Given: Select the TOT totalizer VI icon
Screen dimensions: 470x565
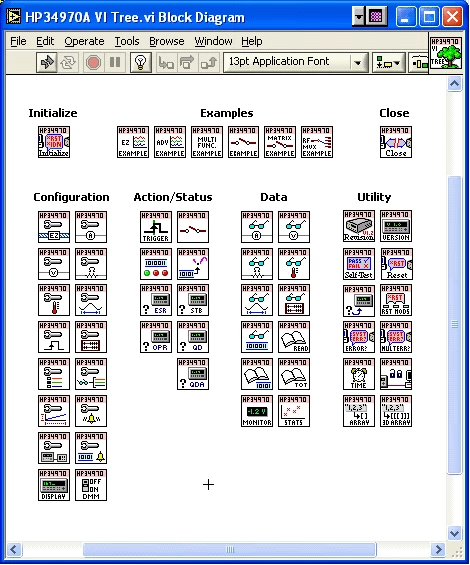Looking at the screenshot, I should coord(294,374).
